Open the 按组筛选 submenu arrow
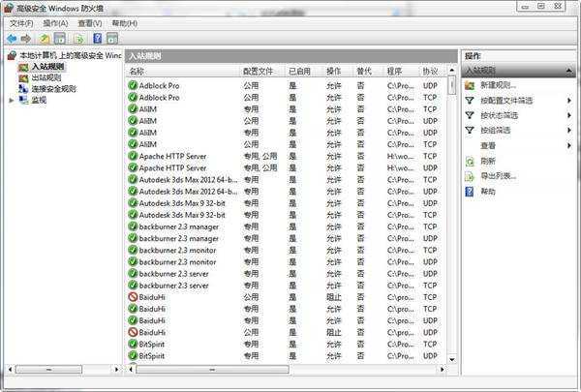581x392 pixels. (569, 130)
